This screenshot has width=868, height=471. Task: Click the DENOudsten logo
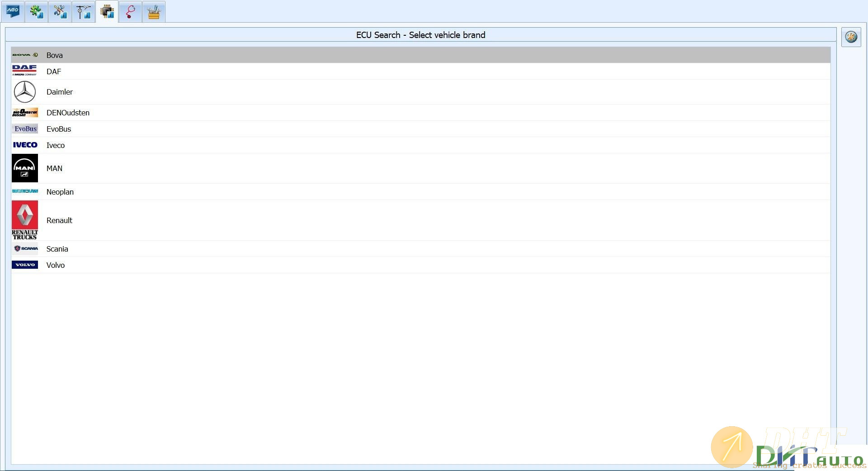25,113
